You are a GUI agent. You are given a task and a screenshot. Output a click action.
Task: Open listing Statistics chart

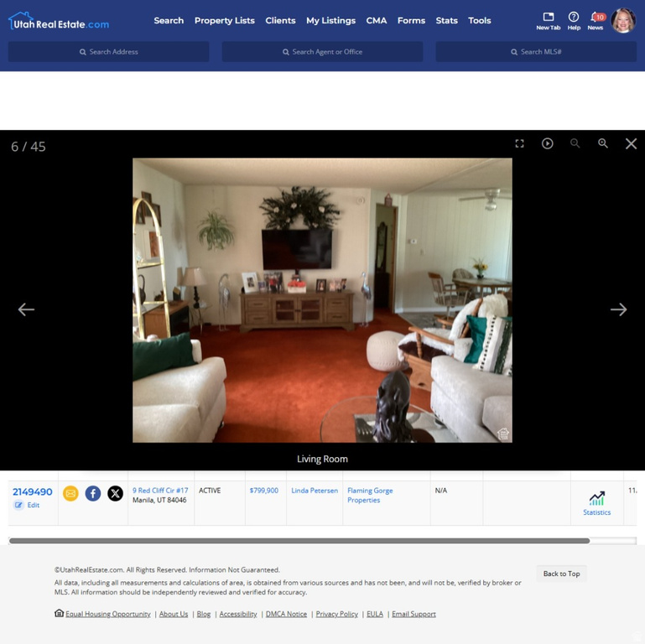[596, 503]
